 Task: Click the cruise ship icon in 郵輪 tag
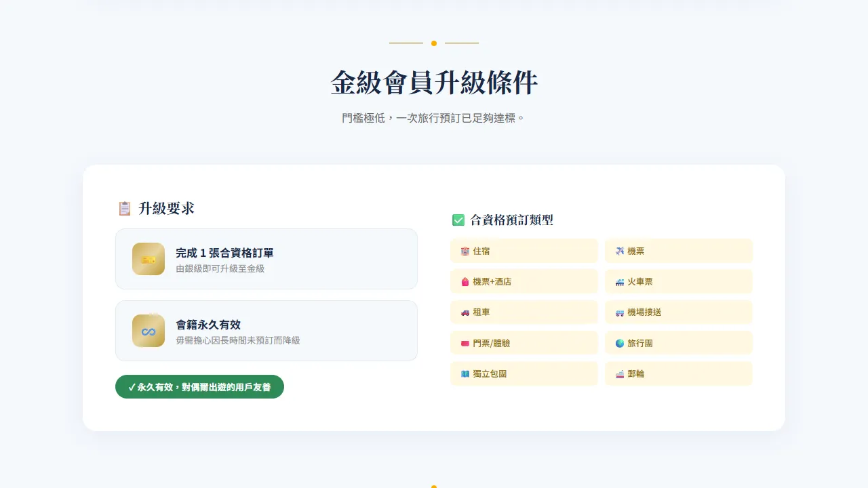619,374
